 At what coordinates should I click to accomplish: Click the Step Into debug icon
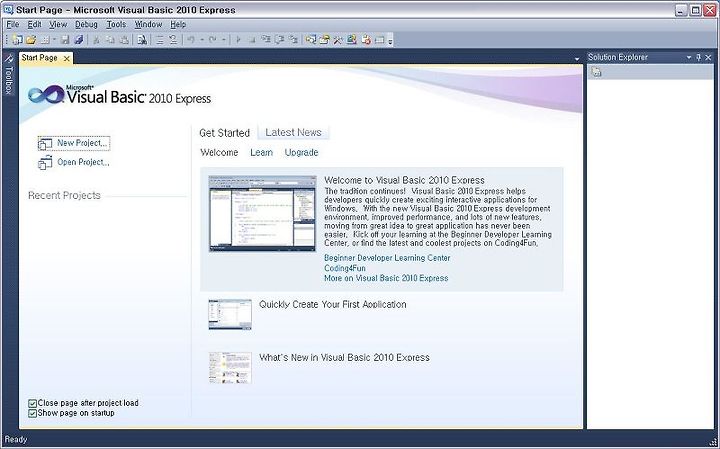coord(266,40)
